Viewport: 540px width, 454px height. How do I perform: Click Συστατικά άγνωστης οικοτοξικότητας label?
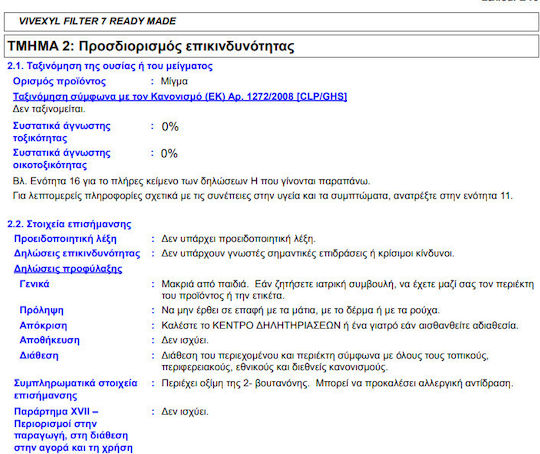62,159
